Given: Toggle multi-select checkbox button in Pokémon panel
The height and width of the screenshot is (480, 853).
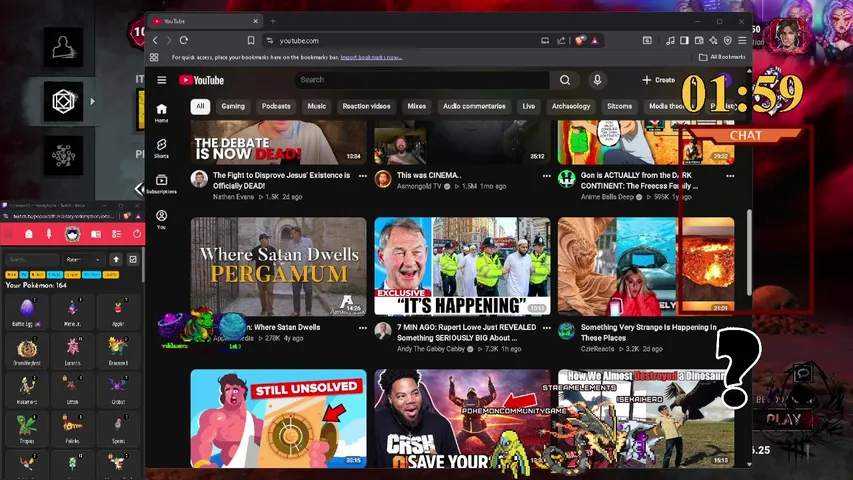Looking at the screenshot, I should [x=133, y=260].
